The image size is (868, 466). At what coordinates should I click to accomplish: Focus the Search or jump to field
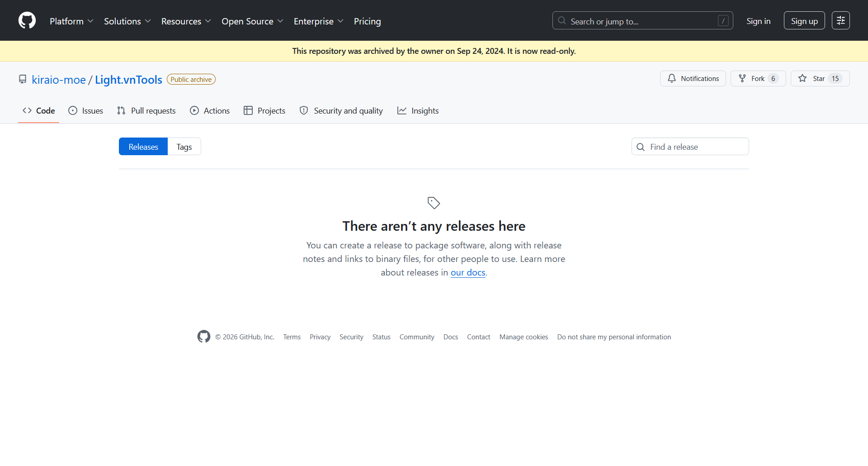pos(642,20)
